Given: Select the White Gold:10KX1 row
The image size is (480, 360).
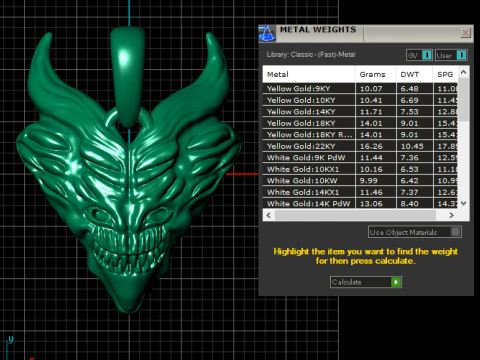Looking at the screenshot, I should pyautogui.click(x=360, y=169).
